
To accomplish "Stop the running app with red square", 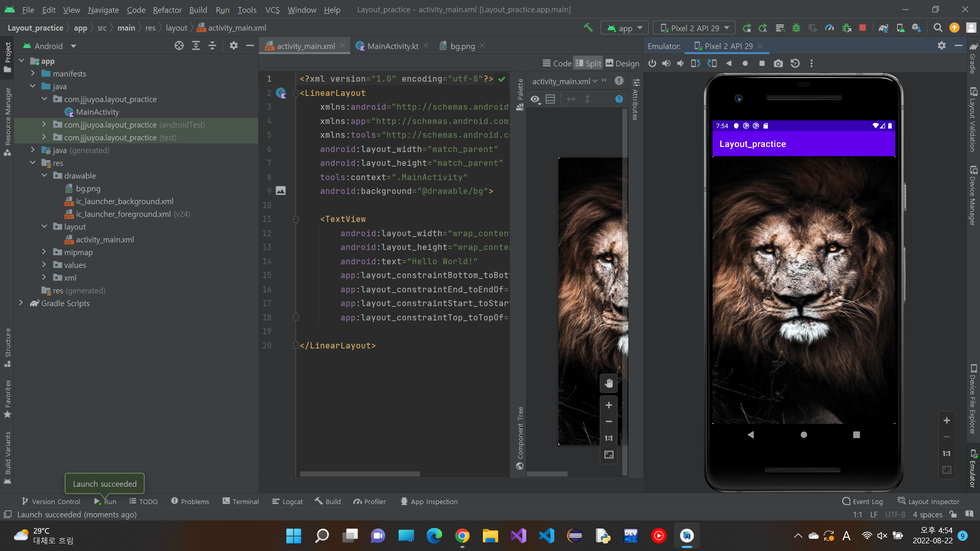I will point(863,28).
